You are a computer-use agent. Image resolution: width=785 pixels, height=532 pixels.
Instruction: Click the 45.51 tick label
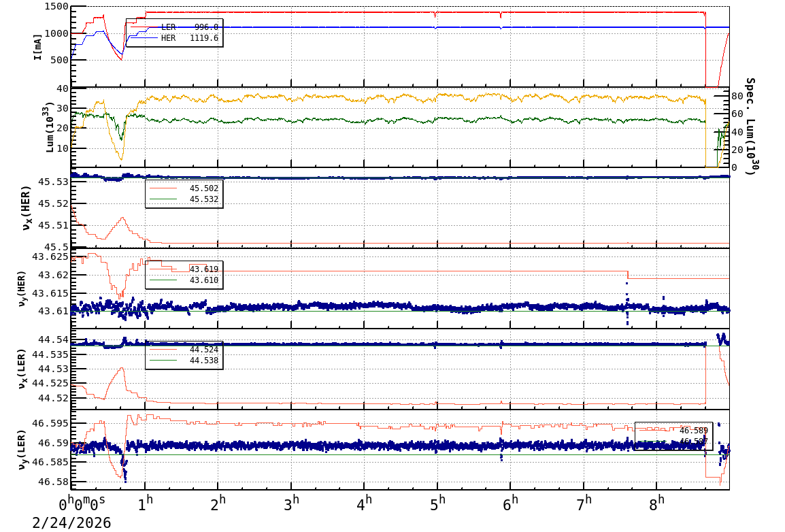[x=54, y=226]
